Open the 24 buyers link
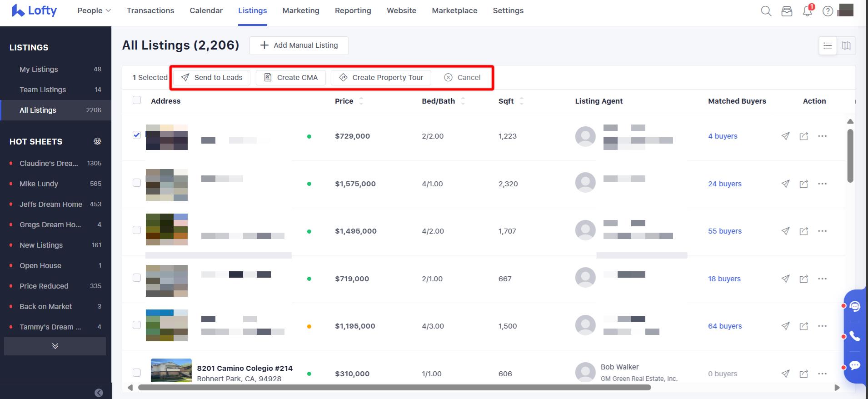Image resolution: width=868 pixels, height=399 pixels. pos(724,184)
